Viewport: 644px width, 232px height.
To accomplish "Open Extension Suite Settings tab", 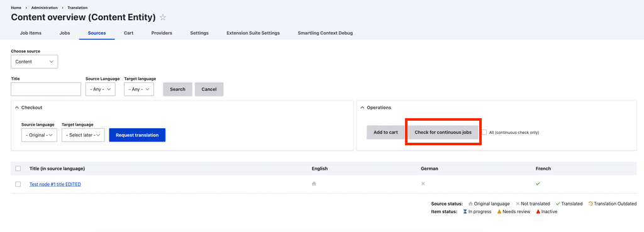I will tap(253, 33).
